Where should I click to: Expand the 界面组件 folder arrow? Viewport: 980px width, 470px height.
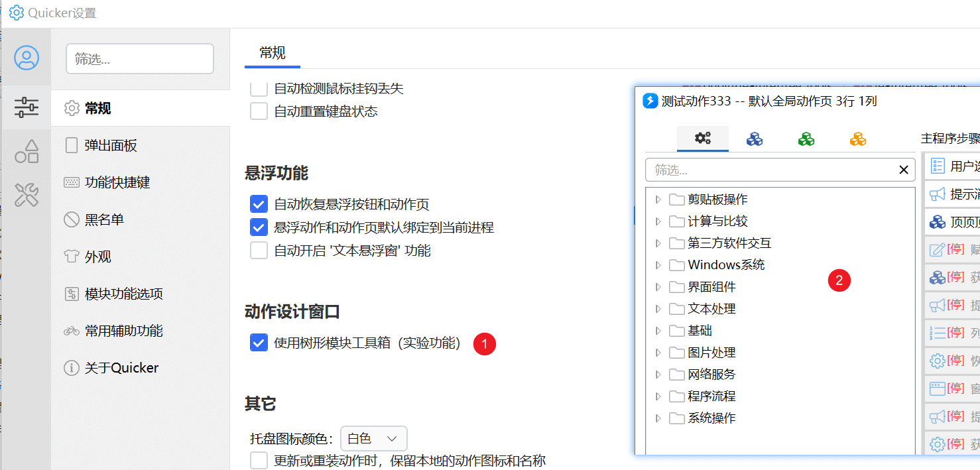point(658,287)
